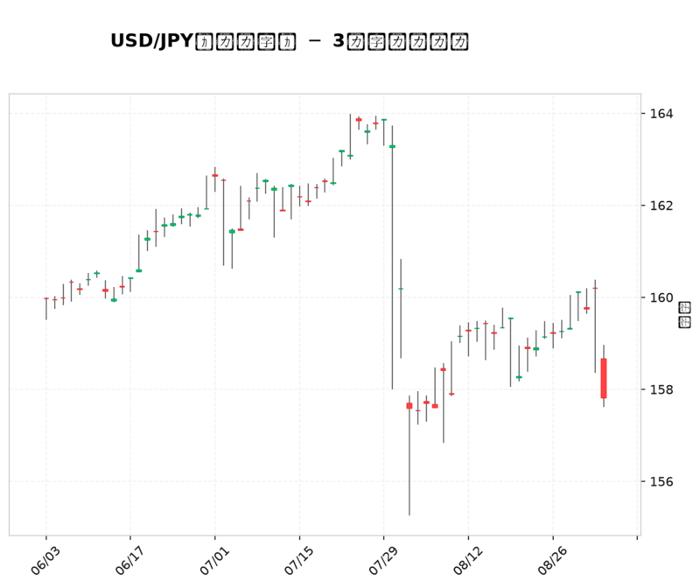Click the red candle body below 158
Image resolution: width=700 pixels, height=588 pixels.
click(x=409, y=406)
